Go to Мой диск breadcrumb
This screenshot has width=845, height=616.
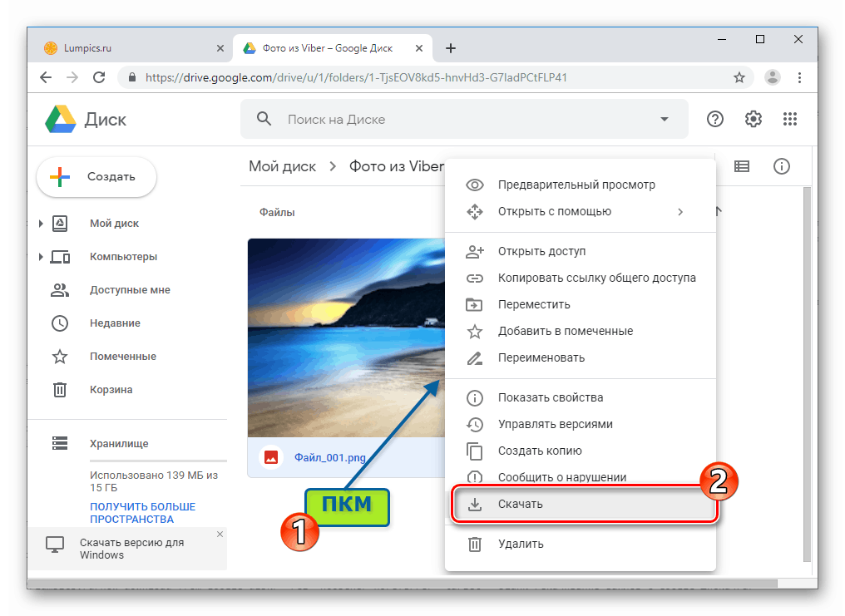pyautogui.click(x=283, y=166)
